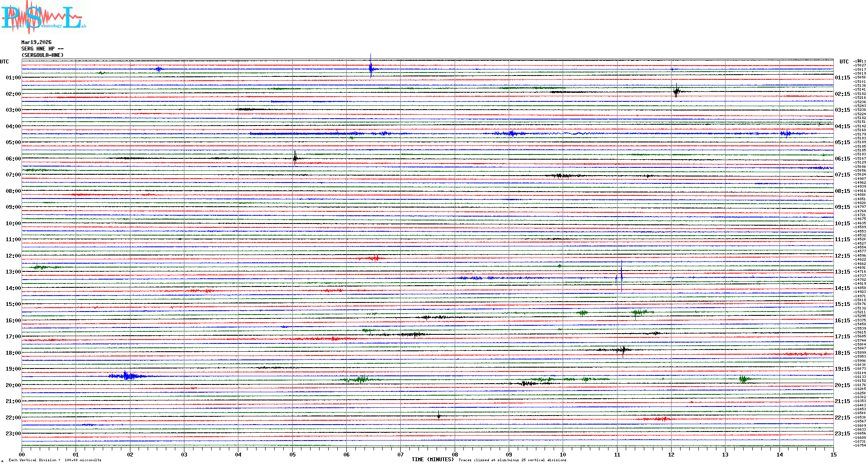Click the 01:00 hour label on left

click(x=13, y=78)
